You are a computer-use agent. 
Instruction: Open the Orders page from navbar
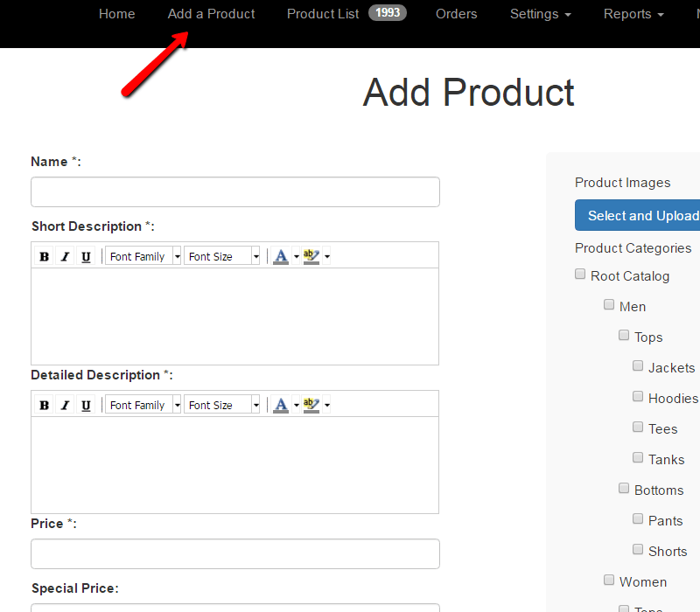tap(456, 14)
